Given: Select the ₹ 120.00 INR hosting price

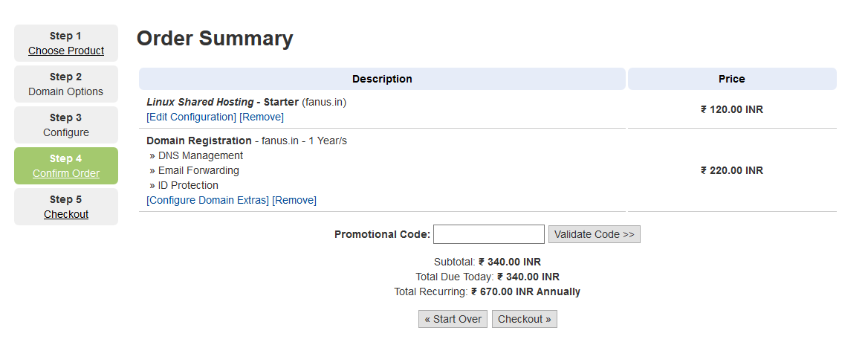Looking at the screenshot, I should coord(732,109).
